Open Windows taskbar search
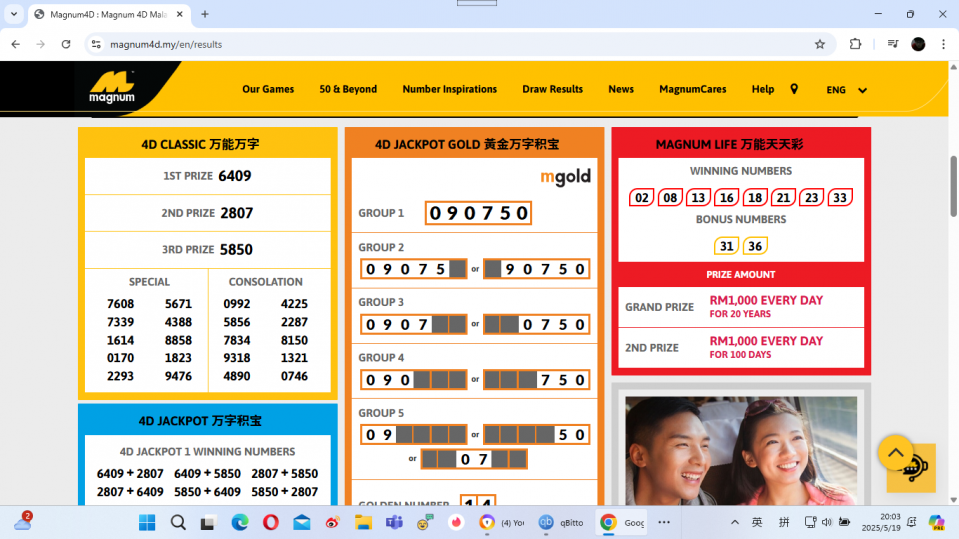 coord(178,522)
